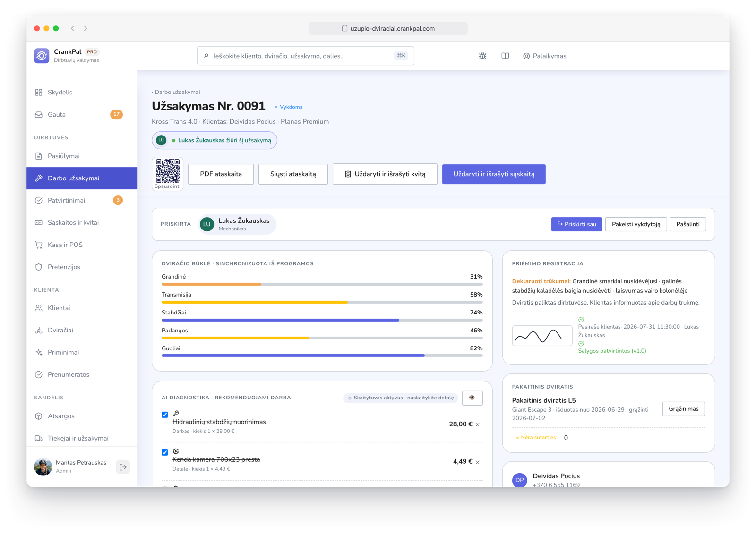
Task: Click the Stabdžiai 74% progress bar
Action: click(x=322, y=320)
